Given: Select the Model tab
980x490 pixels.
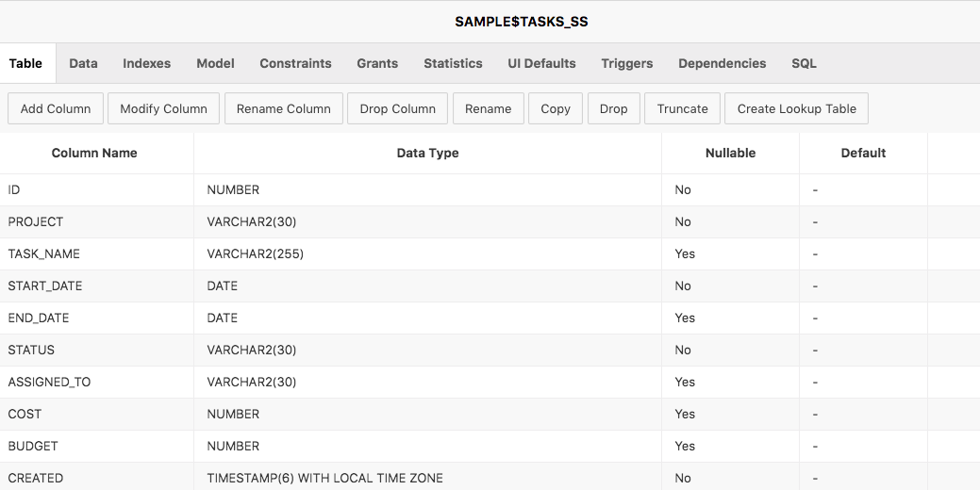Looking at the screenshot, I should click(x=215, y=63).
